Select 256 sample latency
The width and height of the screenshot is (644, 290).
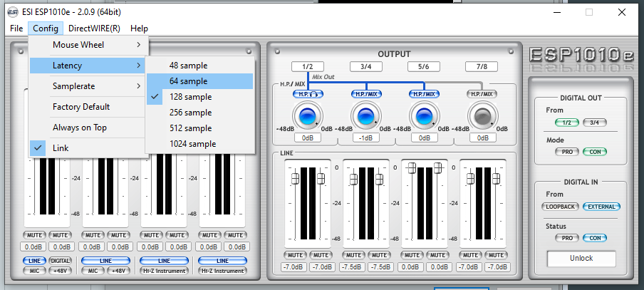[199, 113]
